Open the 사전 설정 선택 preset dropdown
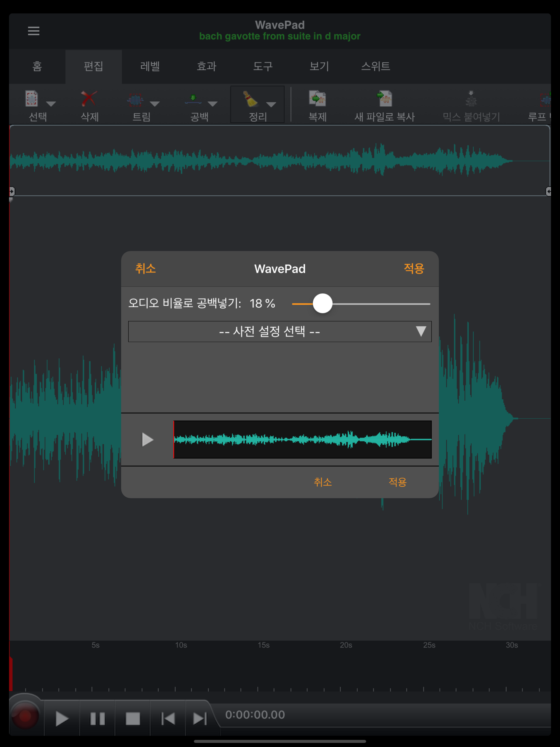This screenshot has width=560, height=747. (280, 331)
